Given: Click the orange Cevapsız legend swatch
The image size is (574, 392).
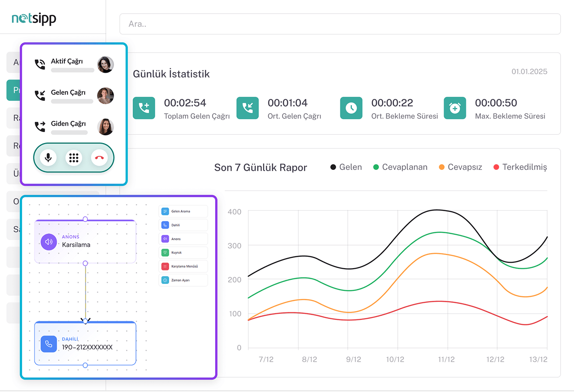Looking at the screenshot, I should [442, 167].
